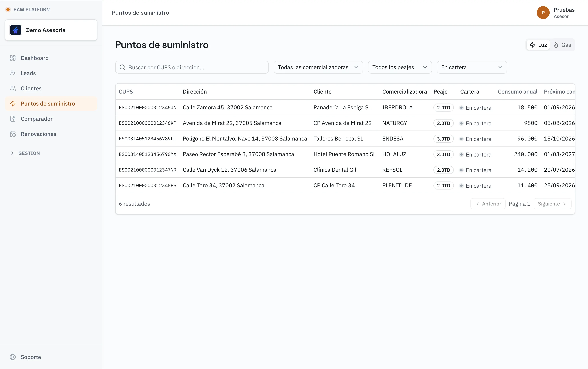This screenshot has width=588, height=369.
Task: Open the Renovaciones page
Action: coord(51,134)
